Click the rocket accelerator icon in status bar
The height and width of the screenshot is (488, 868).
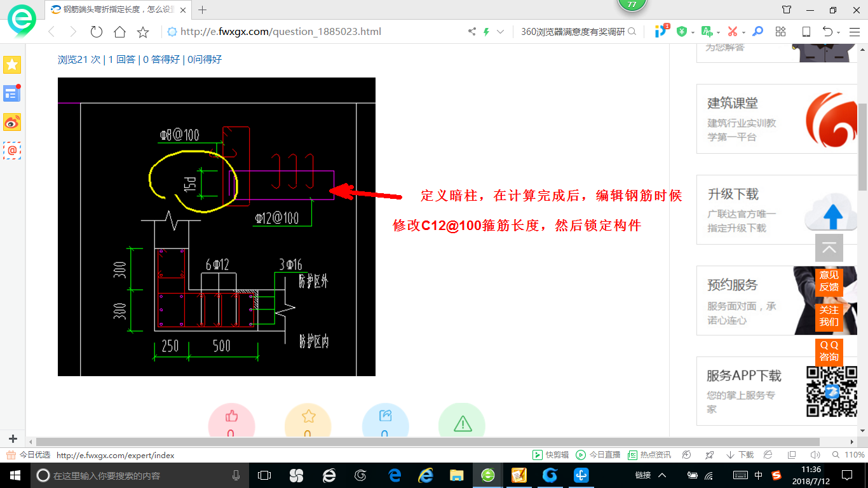pyautogui.click(x=710, y=455)
